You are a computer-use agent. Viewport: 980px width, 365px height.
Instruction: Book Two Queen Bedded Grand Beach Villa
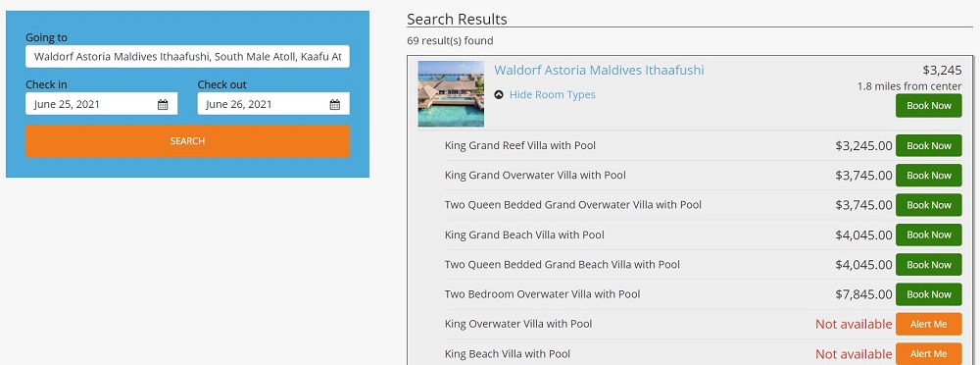(x=929, y=265)
